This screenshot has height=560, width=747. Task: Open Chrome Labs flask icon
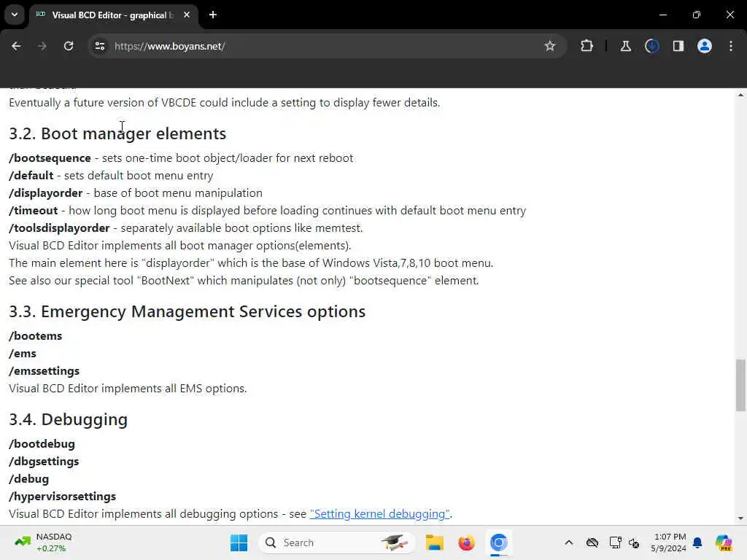625,46
